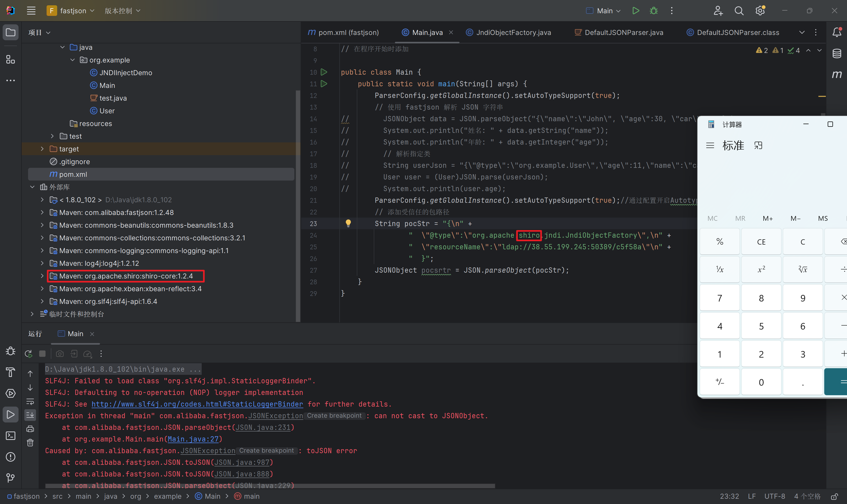Toggle scroll-to-end in the console

click(x=30, y=415)
